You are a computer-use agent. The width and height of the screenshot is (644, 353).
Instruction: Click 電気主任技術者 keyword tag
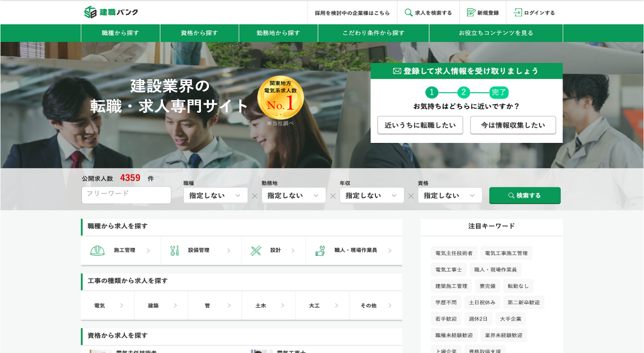point(454,253)
